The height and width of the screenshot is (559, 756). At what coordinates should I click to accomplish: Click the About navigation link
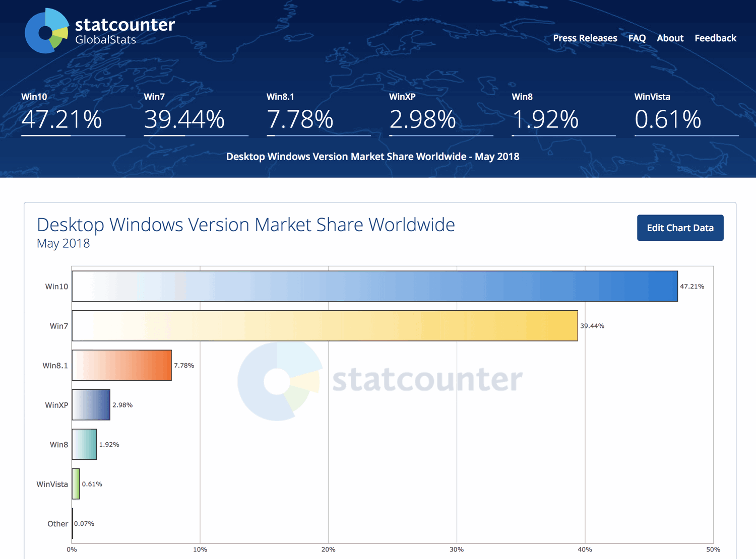point(670,38)
